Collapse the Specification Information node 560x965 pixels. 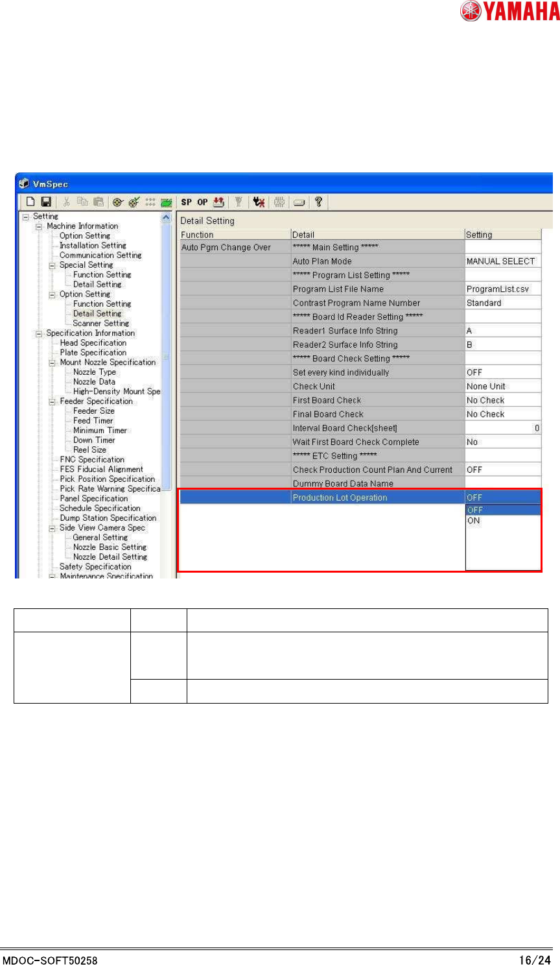coord(39,333)
